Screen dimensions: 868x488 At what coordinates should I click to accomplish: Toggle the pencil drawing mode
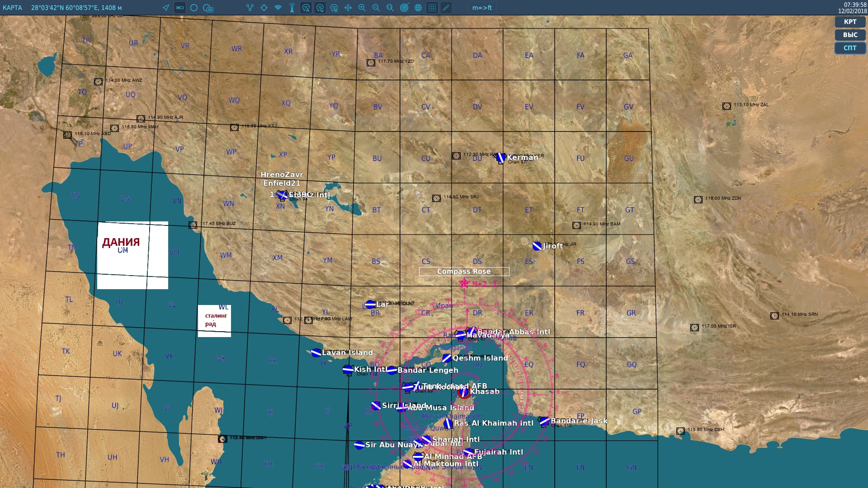(446, 8)
